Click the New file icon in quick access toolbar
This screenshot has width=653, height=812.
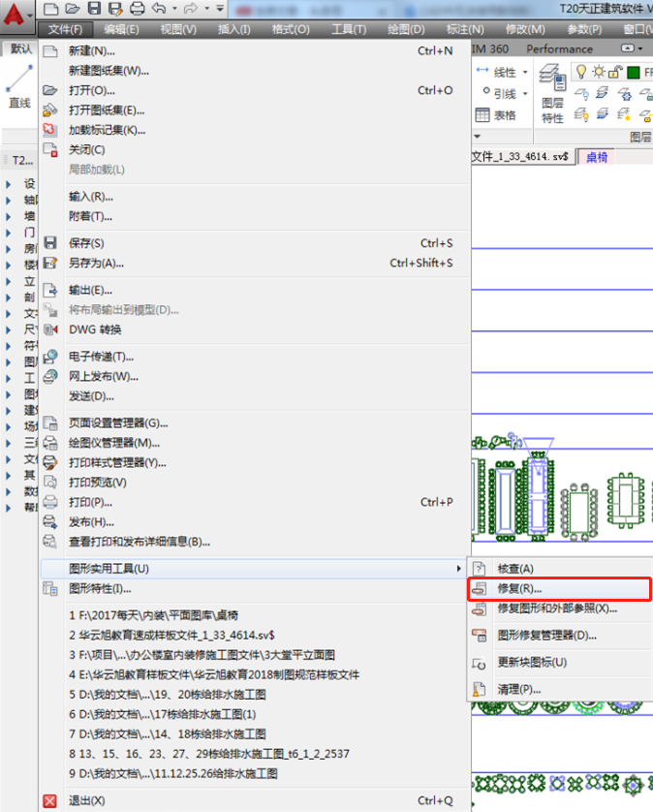click(50, 9)
